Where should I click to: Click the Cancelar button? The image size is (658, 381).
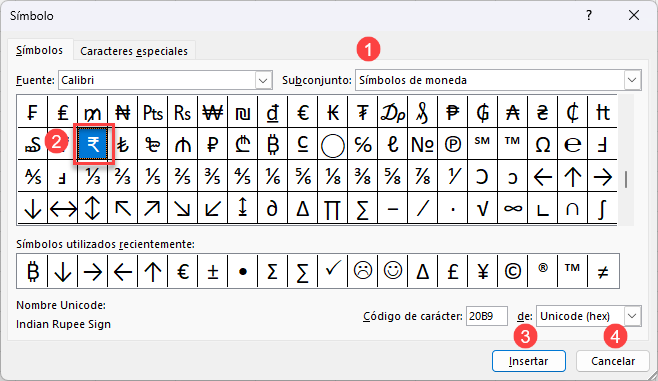(x=613, y=361)
